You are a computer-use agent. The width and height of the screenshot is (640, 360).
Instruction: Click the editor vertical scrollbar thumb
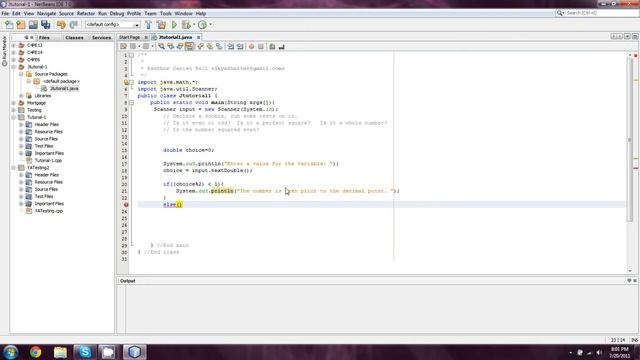point(629,140)
